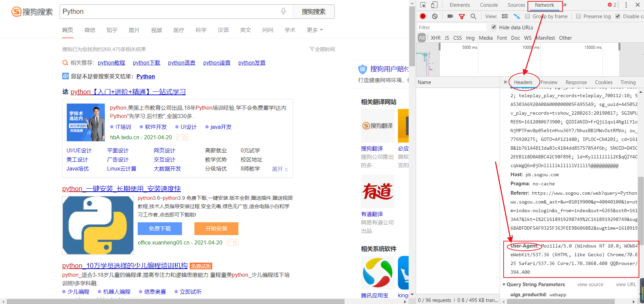Filter requests by Media type

(x=486, y=38)
